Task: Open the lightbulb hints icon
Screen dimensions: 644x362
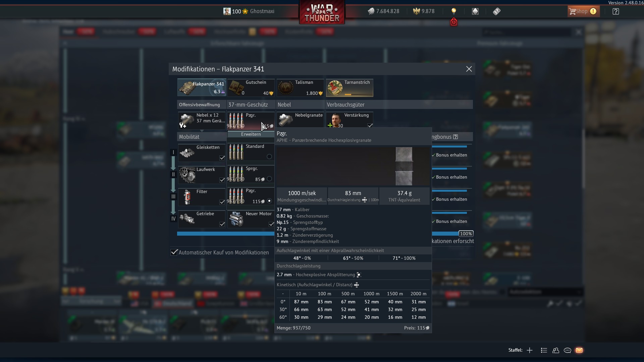Action: click(x=454, y=11)
